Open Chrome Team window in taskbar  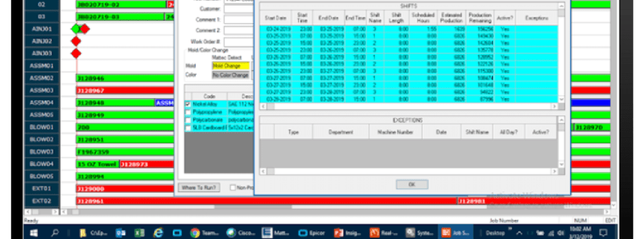205,233
